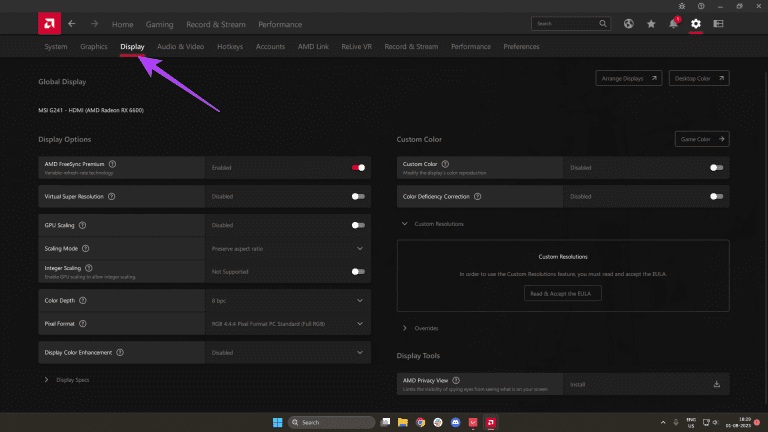Open favorites star icon
The width and height of the screenshot is (768, 432).
tap(651, 24)
